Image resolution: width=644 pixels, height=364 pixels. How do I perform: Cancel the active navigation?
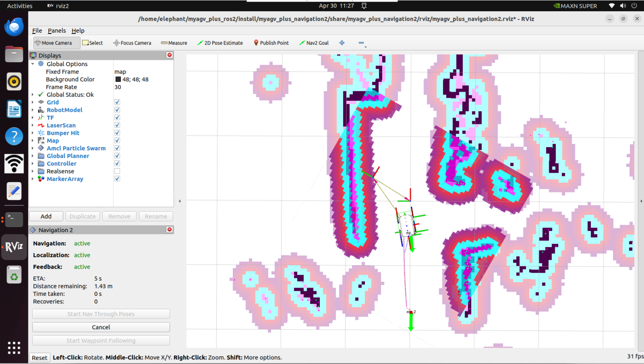tap(101, 327)
